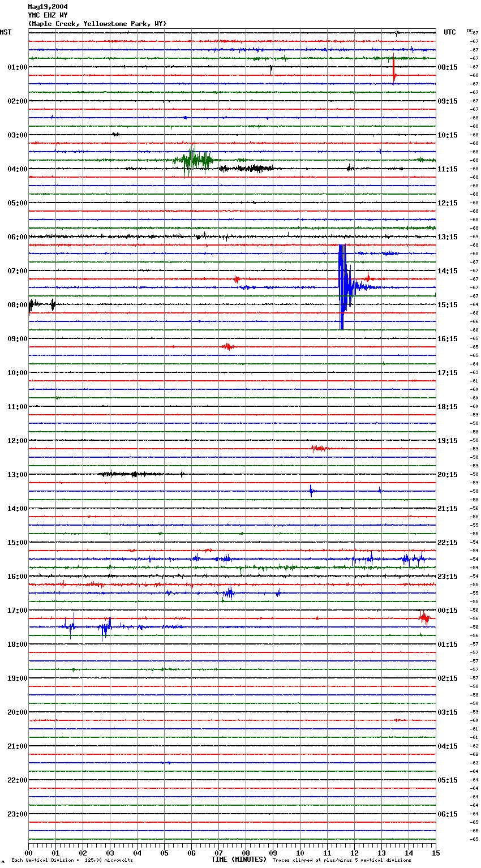Screen dimensions: 481x868
Task: Select the 03:00 MST hour label
Action: click(x=18, y=135)
